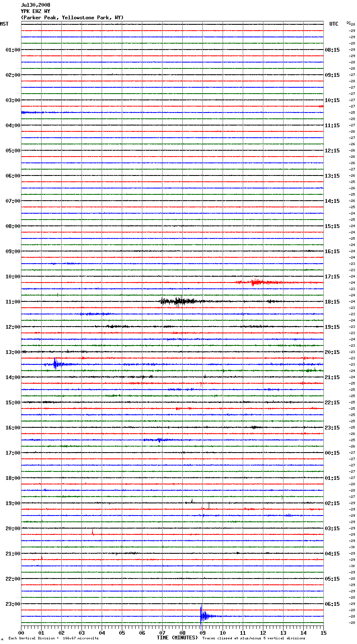Select the '02:00' MST time label
Image resolution: width=357 pixels, height=644 pixels.
click(x=13, y=75)
